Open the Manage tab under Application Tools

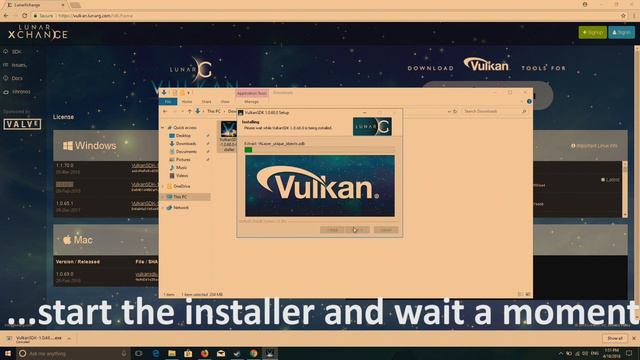(251, 102)
